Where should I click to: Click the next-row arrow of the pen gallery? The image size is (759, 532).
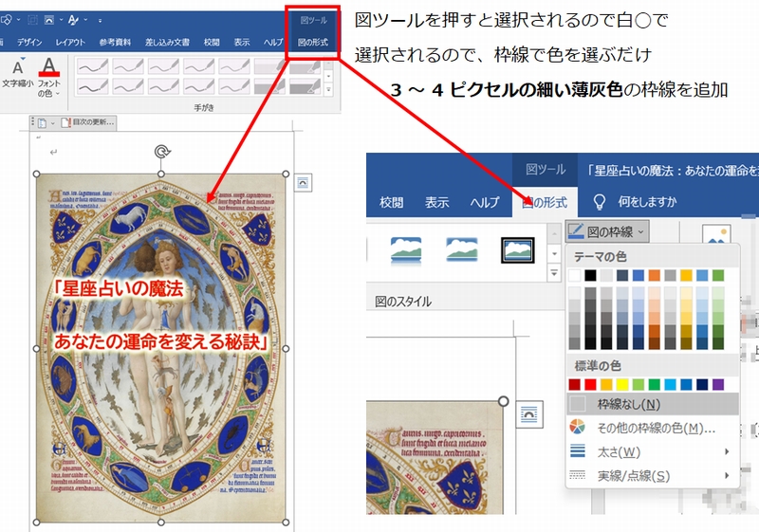[x=328, y=77]
